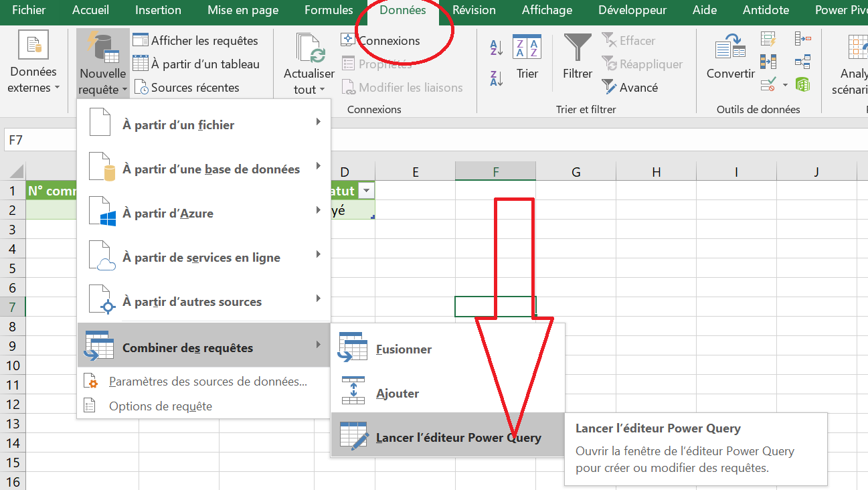Expand the Actualiser tout dropdown arrow
868x490 pixels.
(322, 89)
